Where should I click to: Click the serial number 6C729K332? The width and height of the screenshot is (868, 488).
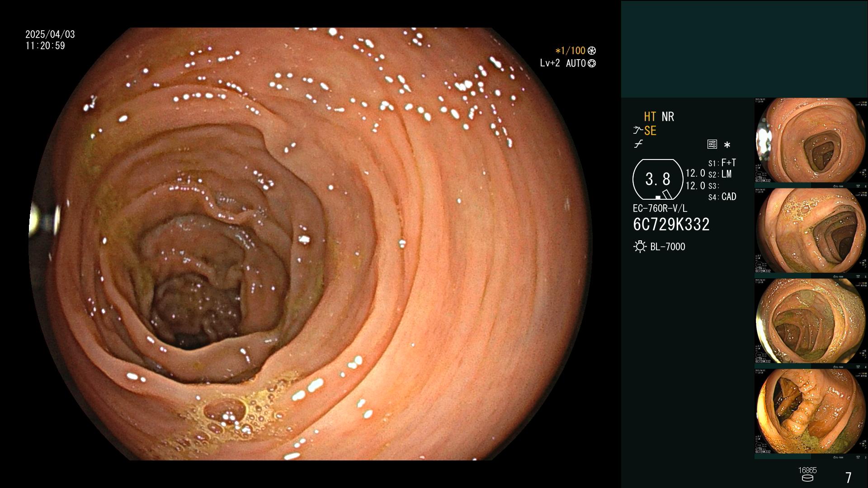pyautogui.click(x=671, y=225)
